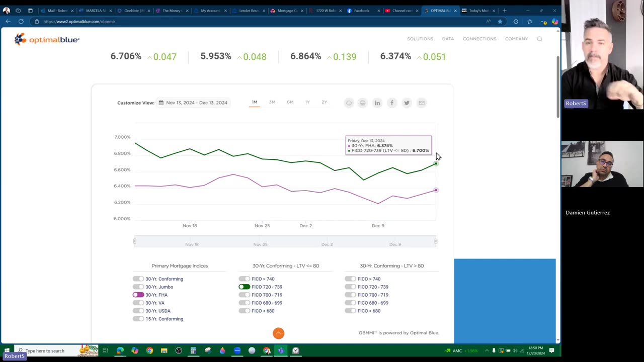The image size is (644, 362).
Task: Click the Windows taskbar search box
Action: point(56,350)
